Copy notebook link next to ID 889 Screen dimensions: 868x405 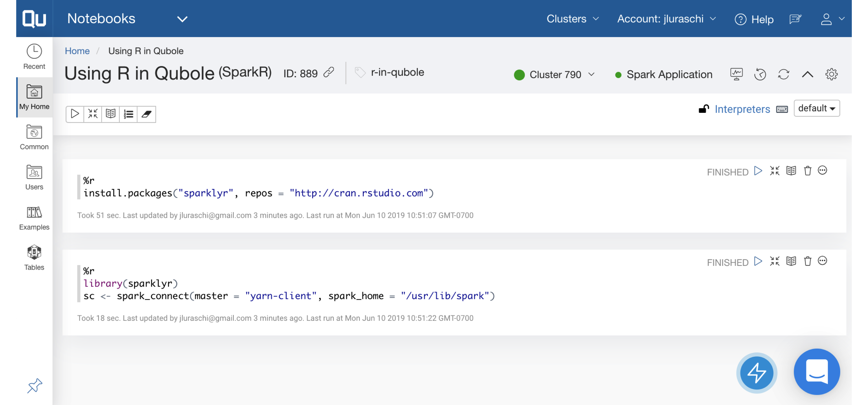coord(328,72)
